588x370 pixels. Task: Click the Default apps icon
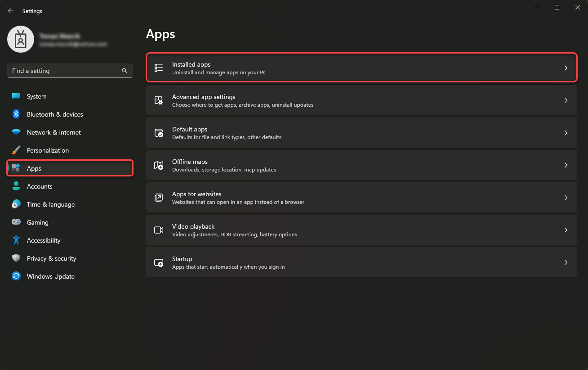coord(159,133)
